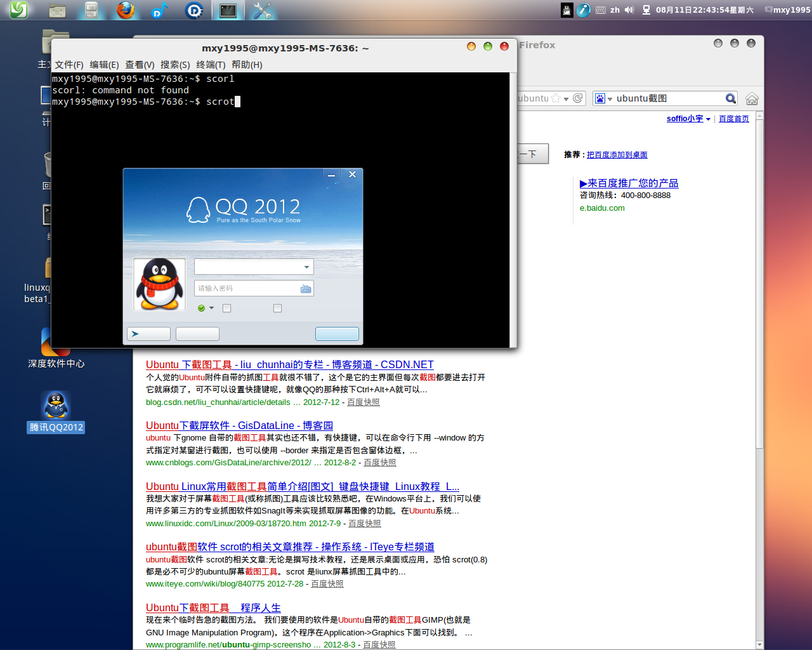This screenshot has height=650, width=812.
Task: Click the arrow-marked button in QQ login
Action: pos(148,334)
